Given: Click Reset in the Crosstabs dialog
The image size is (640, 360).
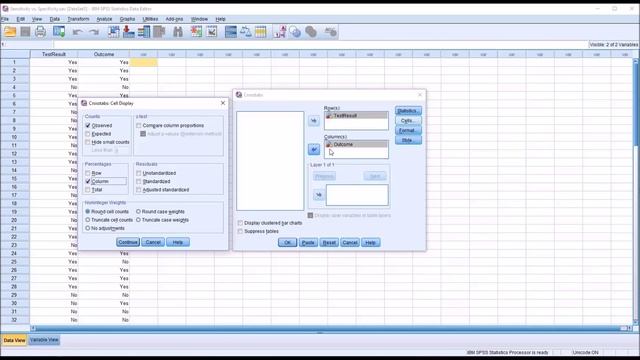Looking at the screenshot, I should [329, 242].
